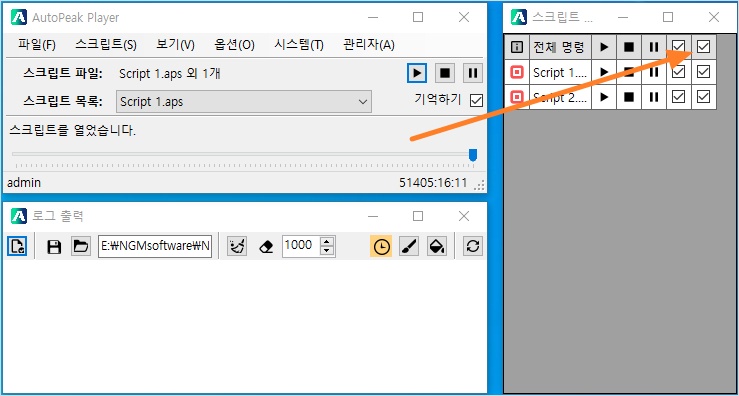
Task: Toggle Script 1 row checkbox next to pause button
Action: [x=678, y=72]
